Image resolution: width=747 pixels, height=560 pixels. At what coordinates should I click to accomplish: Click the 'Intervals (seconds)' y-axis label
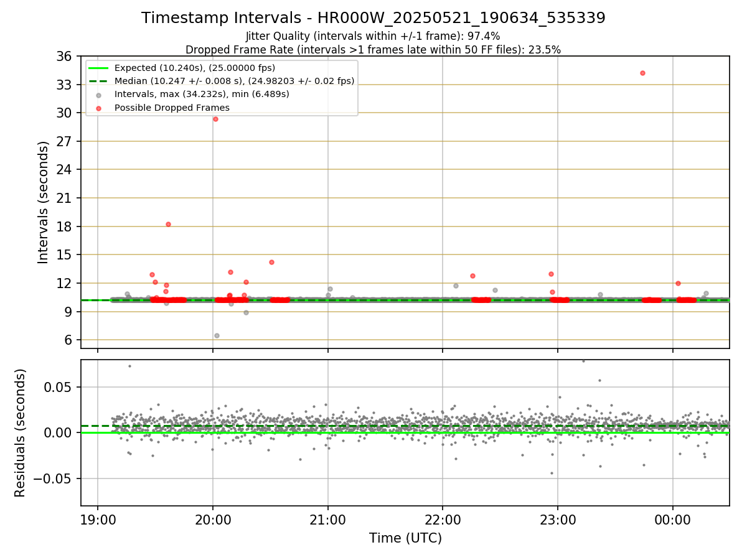coord(43,202)
